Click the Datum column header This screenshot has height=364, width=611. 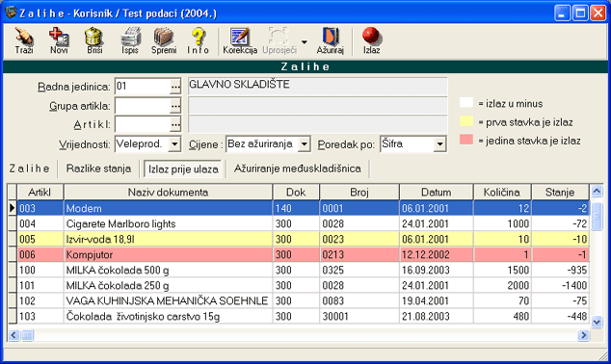click(x=437, y=193)
